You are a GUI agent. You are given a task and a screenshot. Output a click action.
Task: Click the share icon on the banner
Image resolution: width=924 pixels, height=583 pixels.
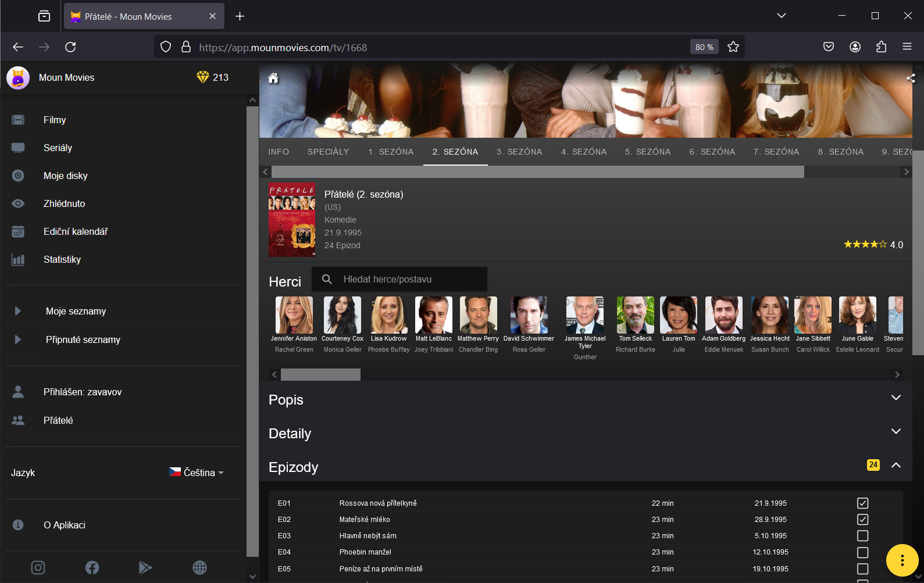tap(910, 78)
